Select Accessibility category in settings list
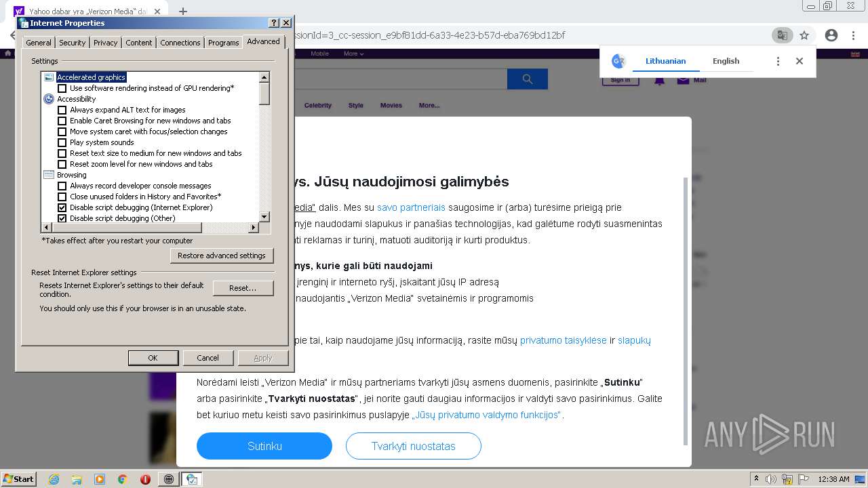 pos(76,99)
